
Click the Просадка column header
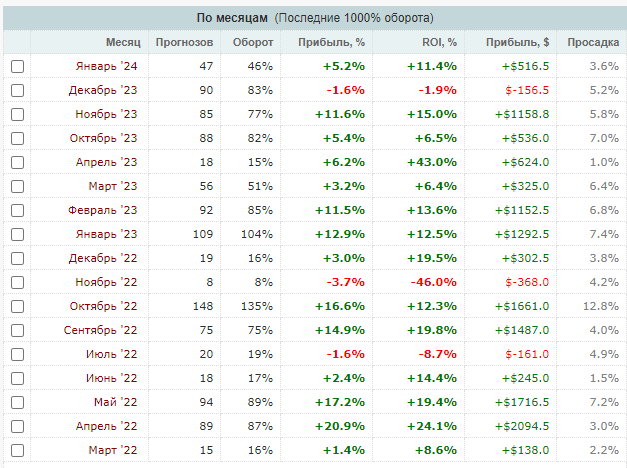pos(592,42)
